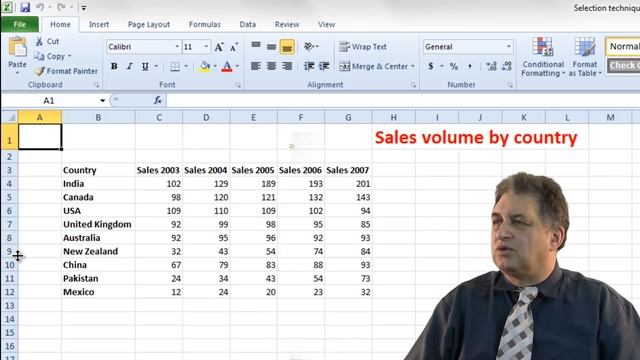Align text right icon
The image size is (640, 360).
tap(287, 66)
